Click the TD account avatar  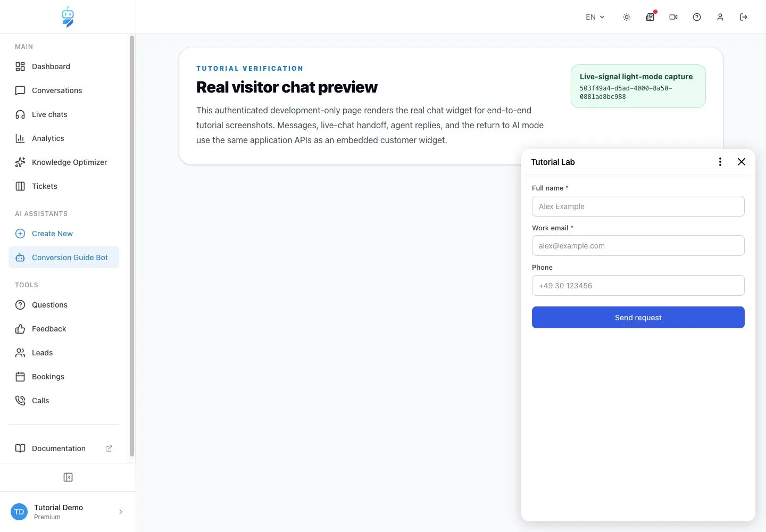pos(19,512)
